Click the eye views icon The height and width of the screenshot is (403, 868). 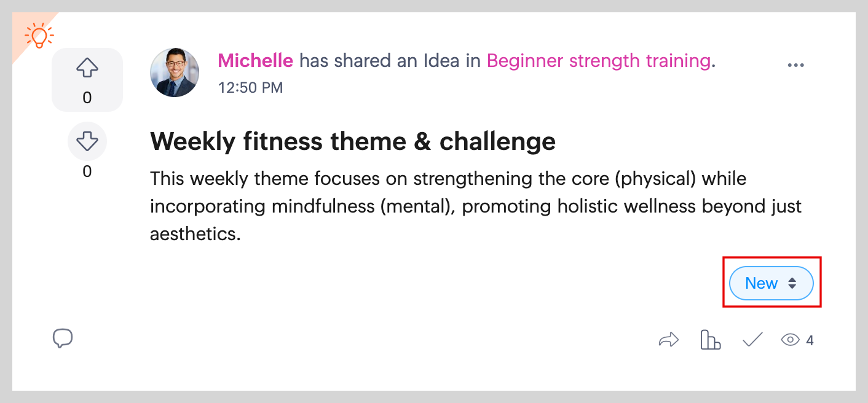tap(790, 340)
